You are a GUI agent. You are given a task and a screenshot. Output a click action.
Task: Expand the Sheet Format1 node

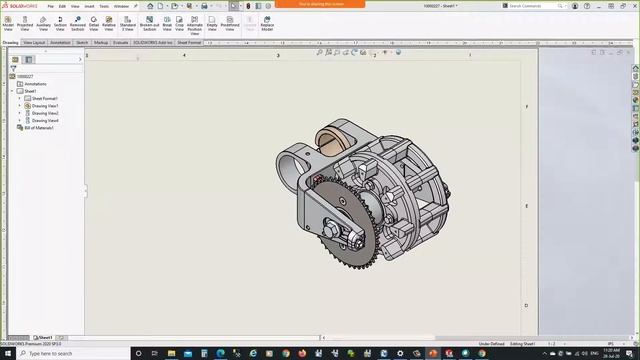coord(19,98)
